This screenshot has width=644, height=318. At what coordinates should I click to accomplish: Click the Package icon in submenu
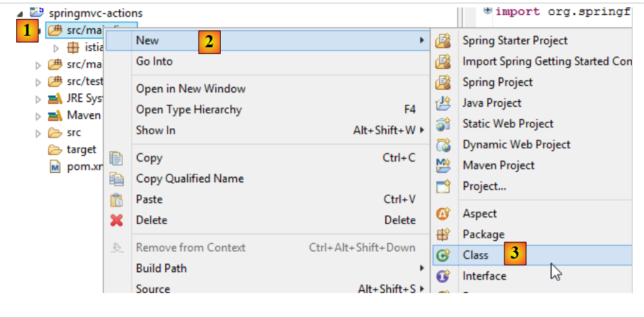pyautogui.click(x=443, y=234)
